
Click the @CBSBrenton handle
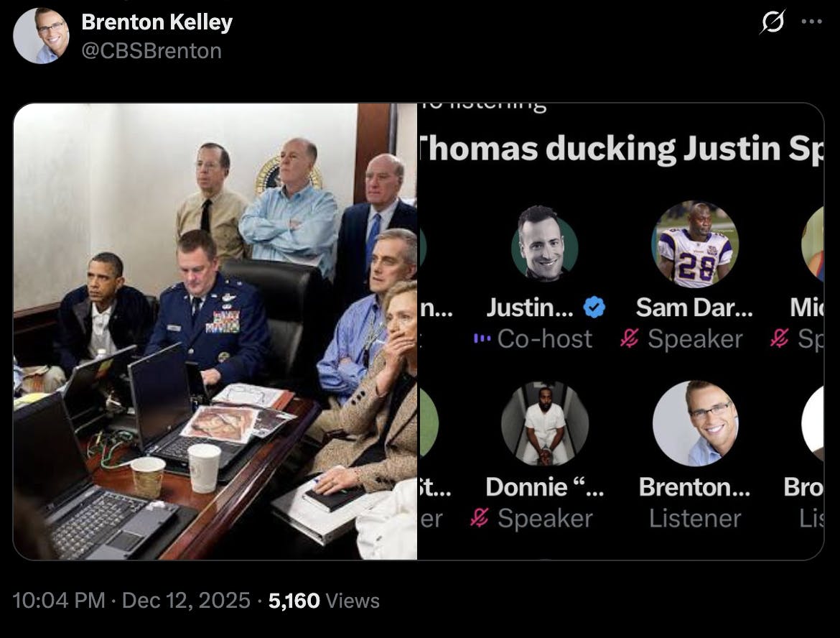pos(151,51)
